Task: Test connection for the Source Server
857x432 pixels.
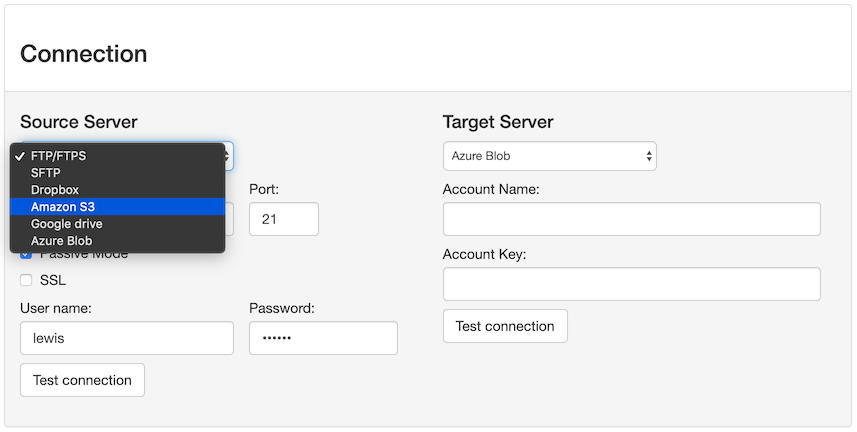Action: [83, 380]
